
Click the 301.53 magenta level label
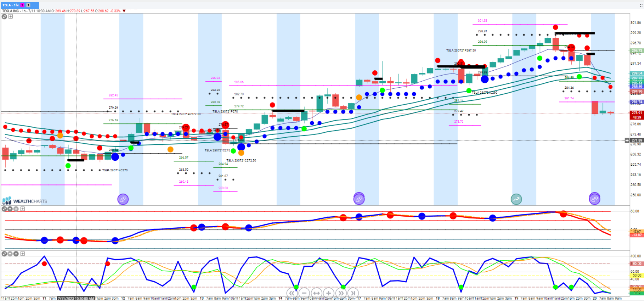(x=482, y=20)
